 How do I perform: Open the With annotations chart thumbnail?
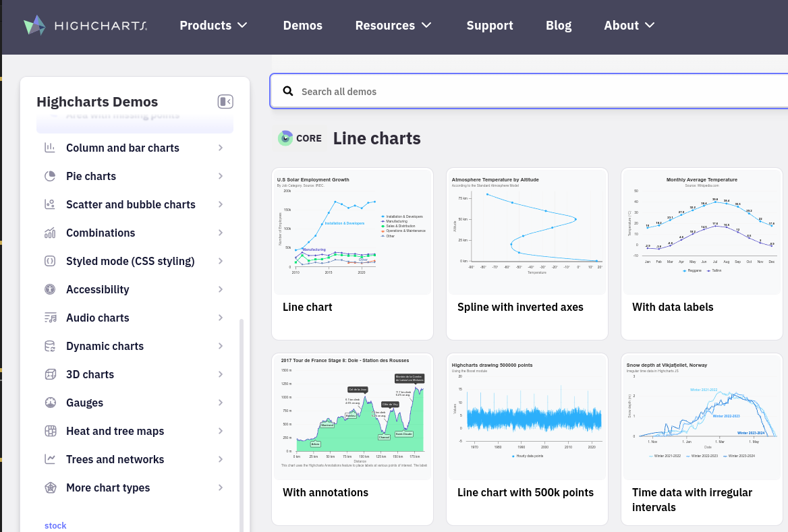pyautogui.click(x=352, y=412)
